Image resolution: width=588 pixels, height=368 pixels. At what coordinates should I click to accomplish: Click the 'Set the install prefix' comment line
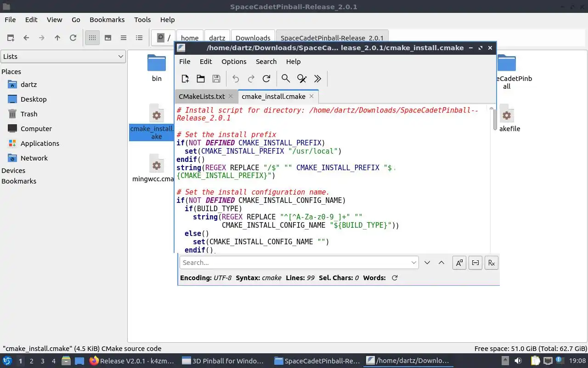point(226,135)
